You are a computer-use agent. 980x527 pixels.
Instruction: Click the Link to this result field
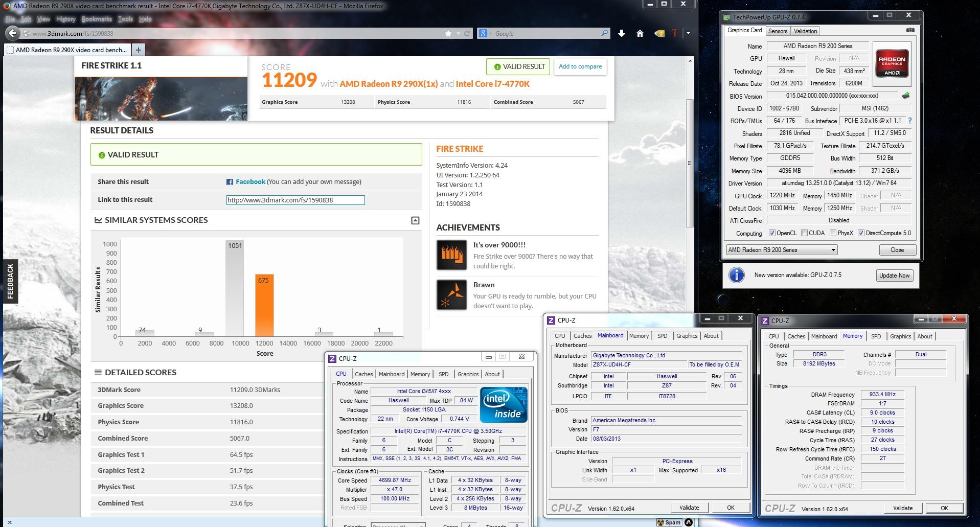(x=295, y=200)
